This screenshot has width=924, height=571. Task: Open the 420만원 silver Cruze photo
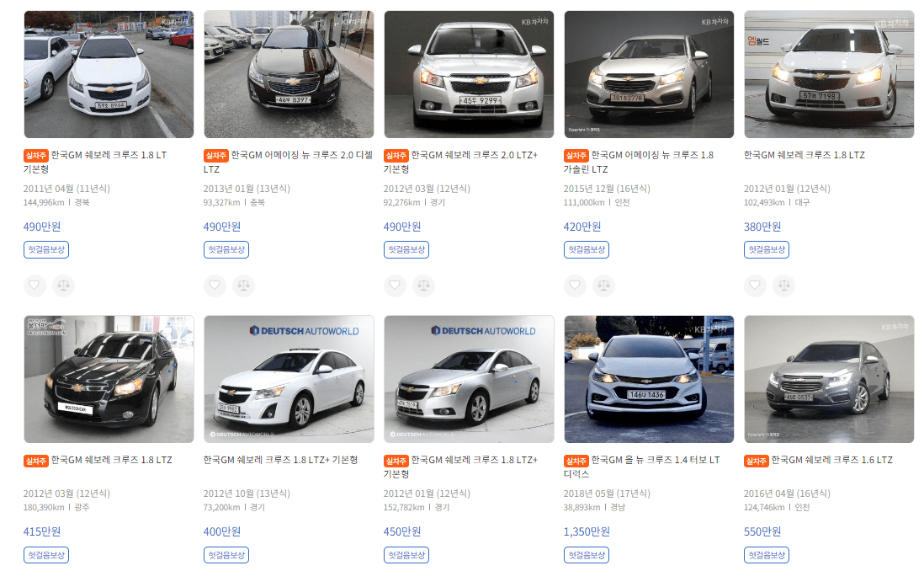650,74
